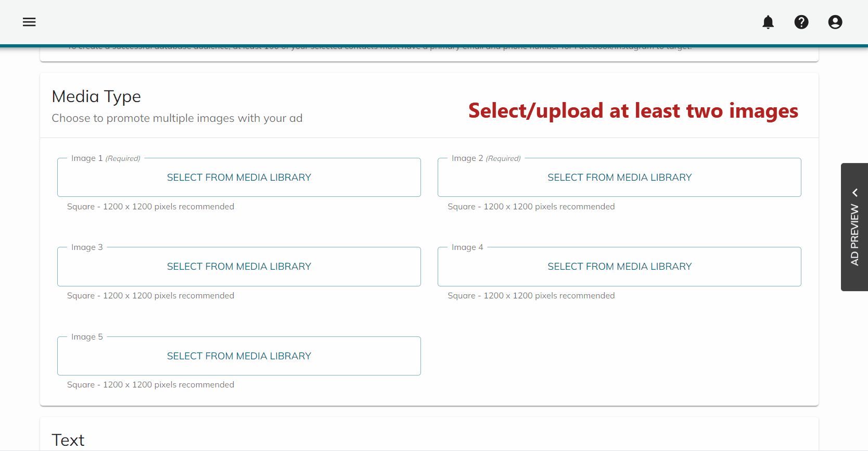This screenshot has height=451, width=868.
Task: Click the 'Image 2 (Required)' label
Action: coord(486,158)
